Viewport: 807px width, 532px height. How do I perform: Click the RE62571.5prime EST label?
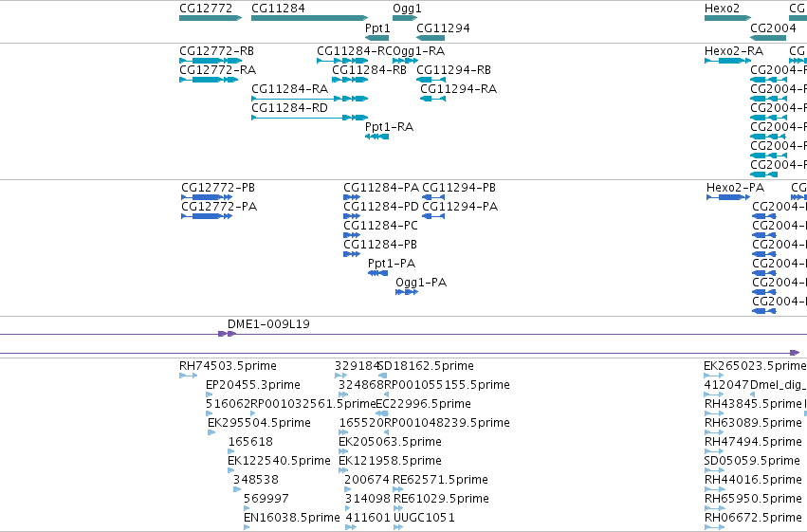pyautogui.click(x=441, y=480)
